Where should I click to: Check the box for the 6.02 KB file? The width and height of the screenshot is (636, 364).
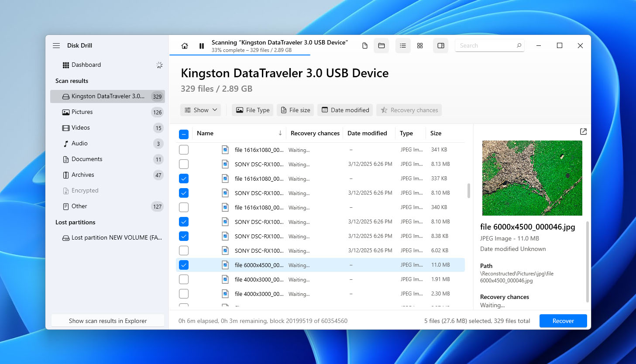[x=184, y=251]
